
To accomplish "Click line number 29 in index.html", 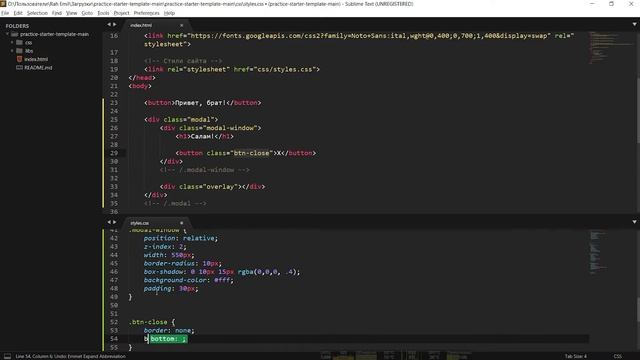I will [x=114, y=153].
